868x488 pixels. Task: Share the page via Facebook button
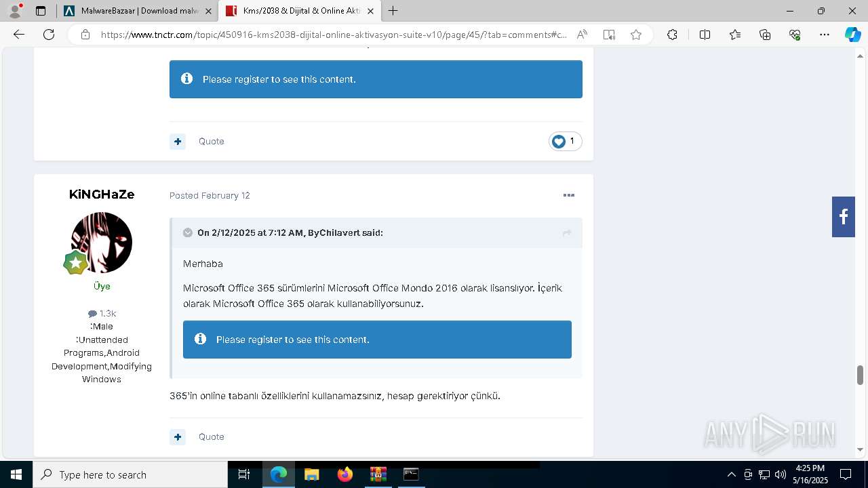(844, 217)
